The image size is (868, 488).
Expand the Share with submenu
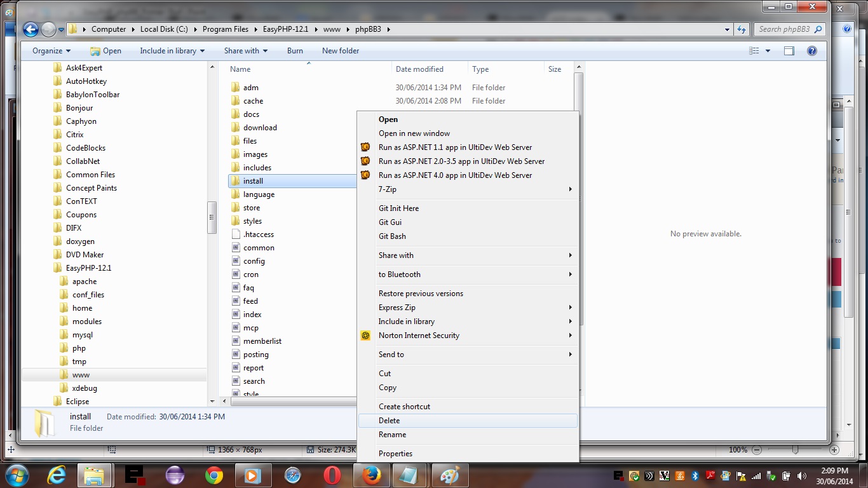(468, 255)
